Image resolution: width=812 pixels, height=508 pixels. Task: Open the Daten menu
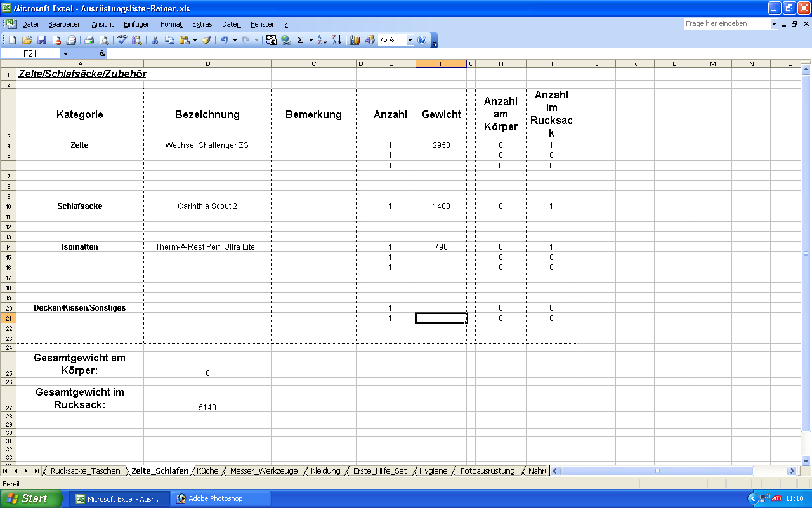point(231,24)
